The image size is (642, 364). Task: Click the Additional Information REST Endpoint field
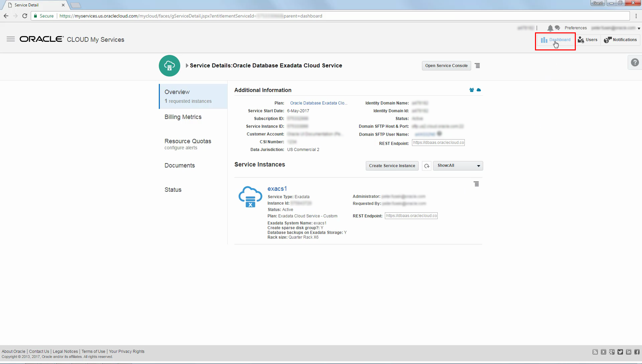[x=438, y=143]
